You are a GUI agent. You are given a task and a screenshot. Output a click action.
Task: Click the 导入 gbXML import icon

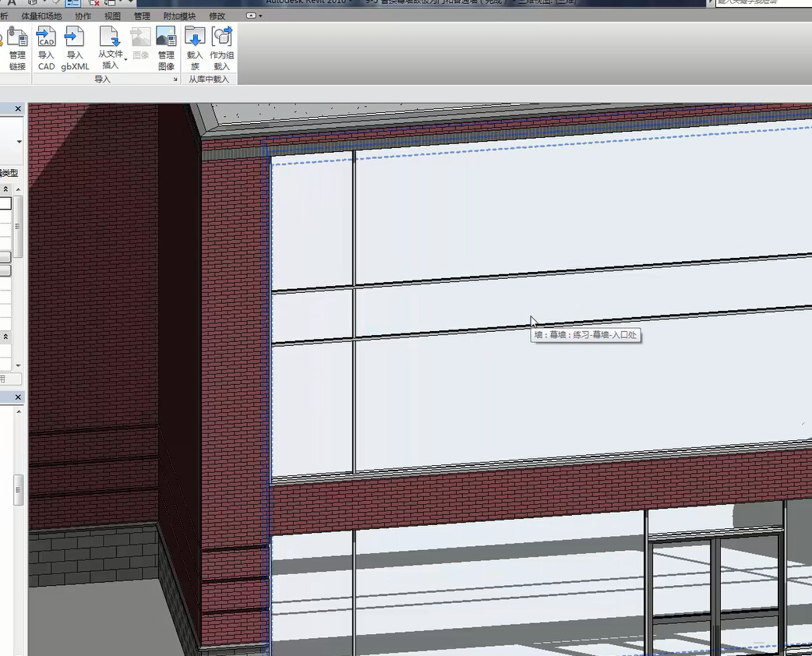75,48
